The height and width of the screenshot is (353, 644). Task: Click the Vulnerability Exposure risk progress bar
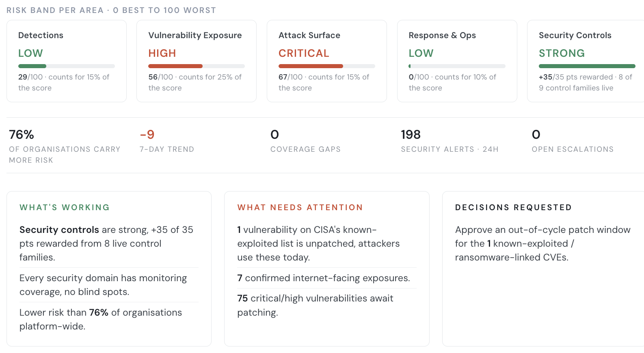(x=197, y=66)
